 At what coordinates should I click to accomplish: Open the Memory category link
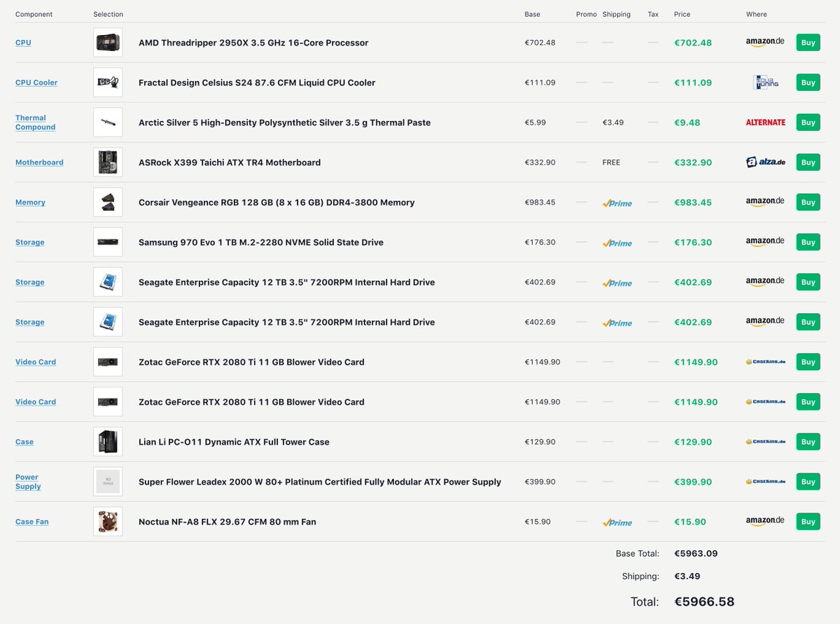click(x=30, y=202)
